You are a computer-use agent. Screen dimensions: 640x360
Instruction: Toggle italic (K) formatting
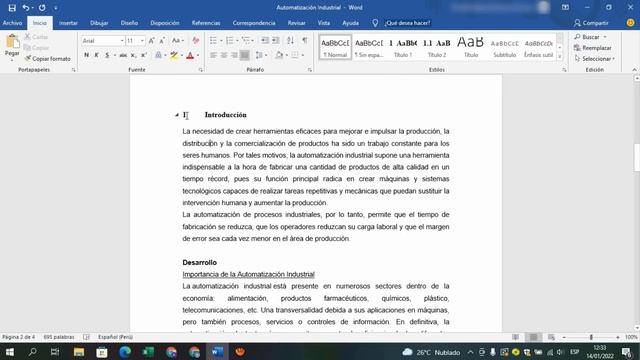coord(97,55)
